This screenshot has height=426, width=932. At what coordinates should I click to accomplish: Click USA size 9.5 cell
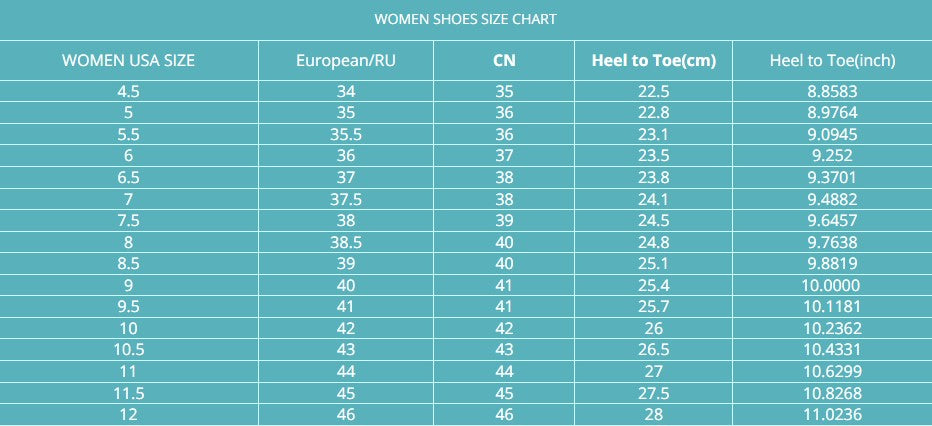point(128,307)
